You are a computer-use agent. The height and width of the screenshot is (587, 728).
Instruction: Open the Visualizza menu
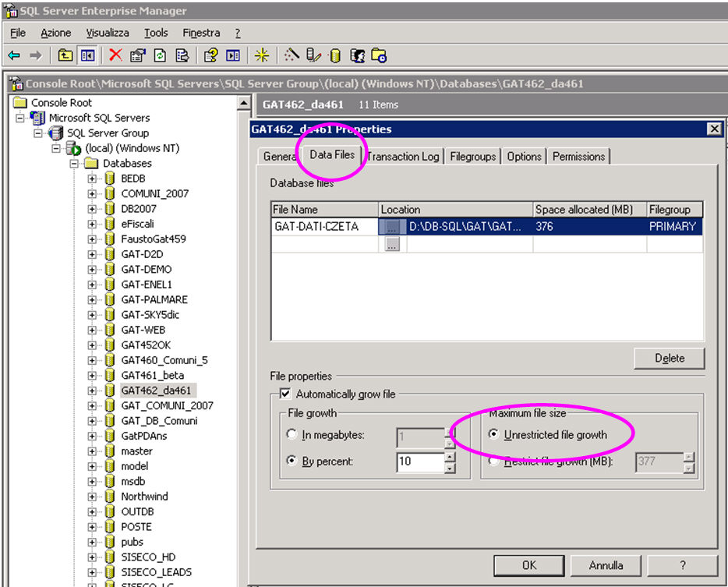(x=108, y=33)
